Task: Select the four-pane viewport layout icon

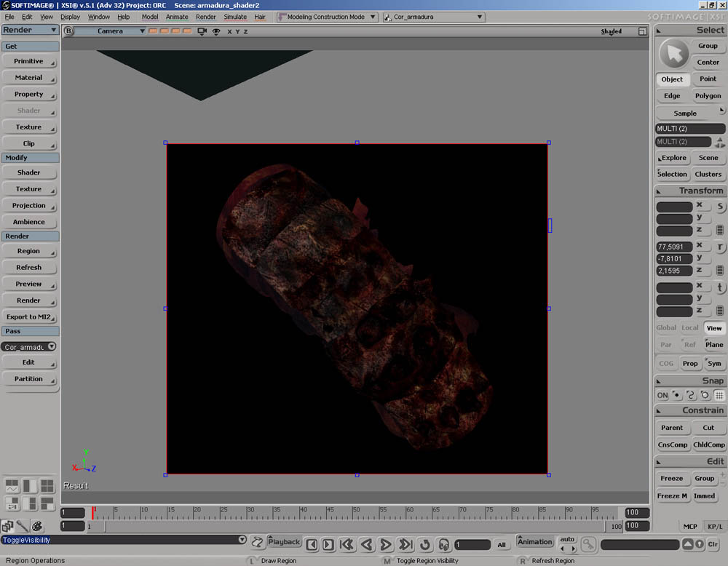Action: tap(47, 486)
